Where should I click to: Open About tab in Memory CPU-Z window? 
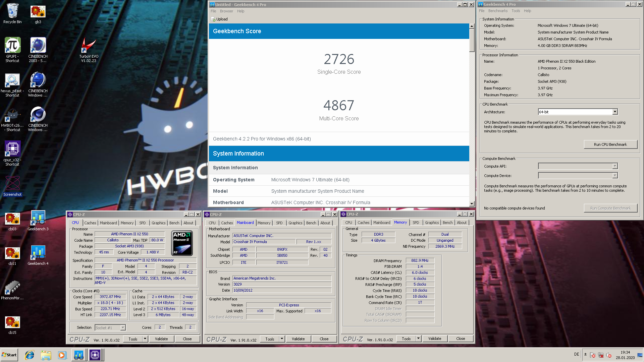462,223
